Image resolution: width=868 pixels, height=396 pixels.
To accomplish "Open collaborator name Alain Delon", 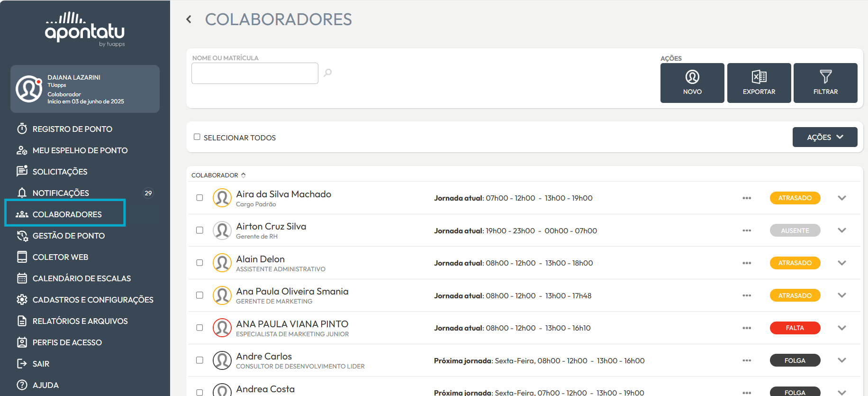I will click(261, 259).
